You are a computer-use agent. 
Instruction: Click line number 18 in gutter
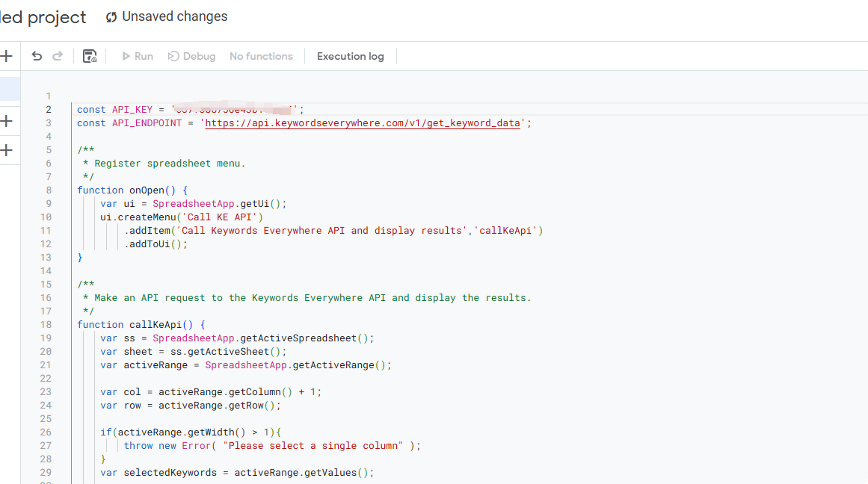pyautogui.click(x=46, y=325)
